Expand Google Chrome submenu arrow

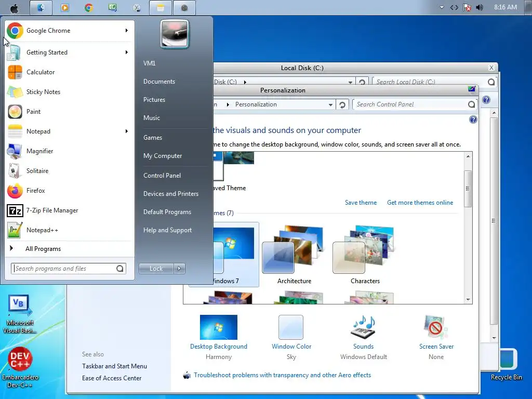coord(127,31)
